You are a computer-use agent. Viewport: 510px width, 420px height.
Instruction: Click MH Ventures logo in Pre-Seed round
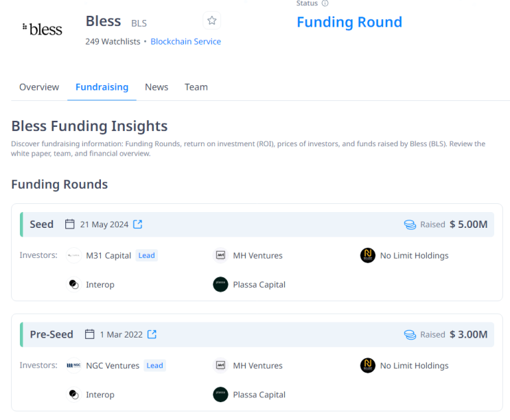(220, 365)
